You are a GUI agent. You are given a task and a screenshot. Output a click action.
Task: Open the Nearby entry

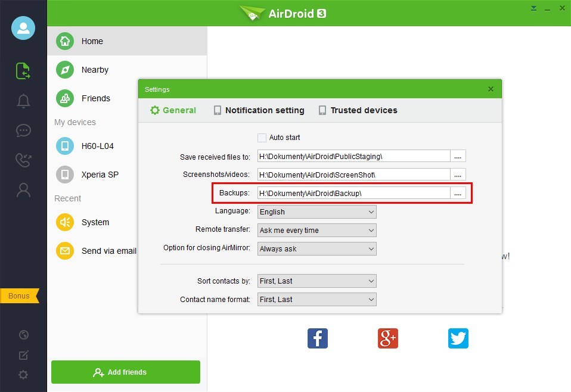127,70
